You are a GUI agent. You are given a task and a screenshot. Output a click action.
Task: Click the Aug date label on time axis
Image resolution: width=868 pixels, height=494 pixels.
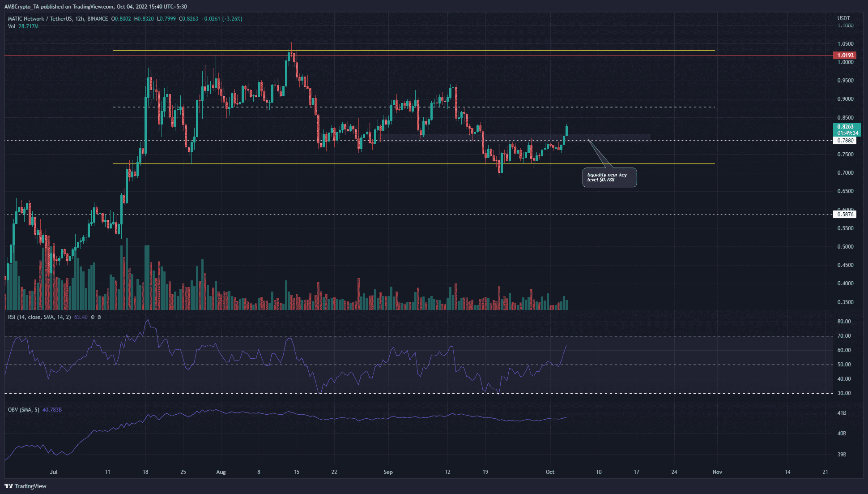(221, 472)
